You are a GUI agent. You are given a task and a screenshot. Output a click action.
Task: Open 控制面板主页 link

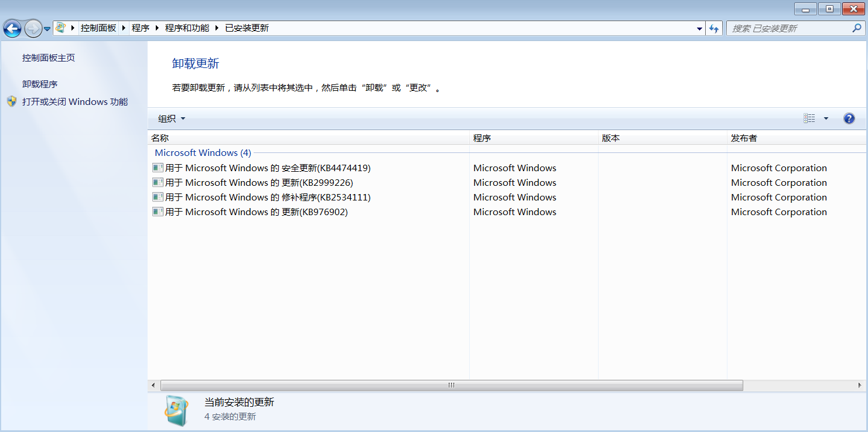point(49,57)
